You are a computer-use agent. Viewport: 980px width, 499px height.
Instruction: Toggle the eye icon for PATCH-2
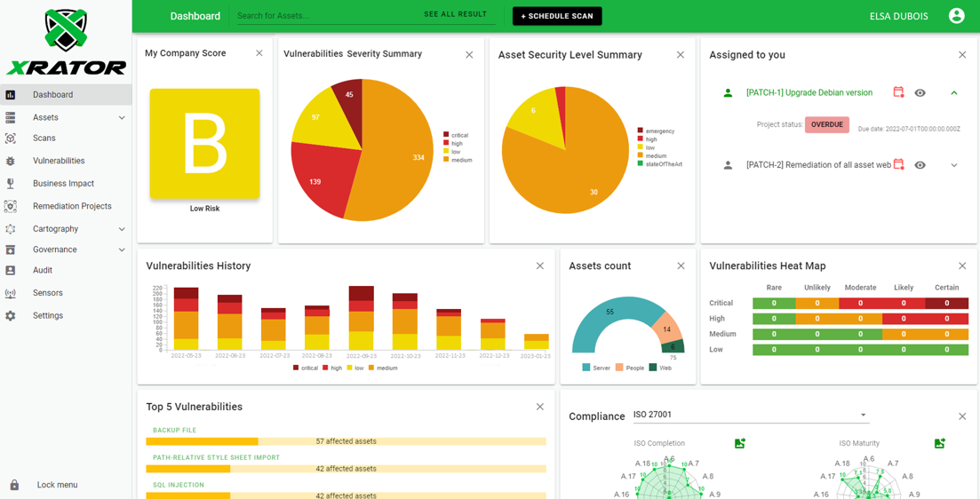point(920,165)
